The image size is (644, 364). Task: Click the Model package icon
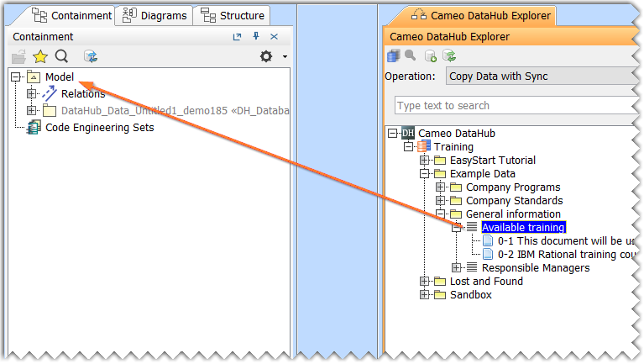[34, 76]
